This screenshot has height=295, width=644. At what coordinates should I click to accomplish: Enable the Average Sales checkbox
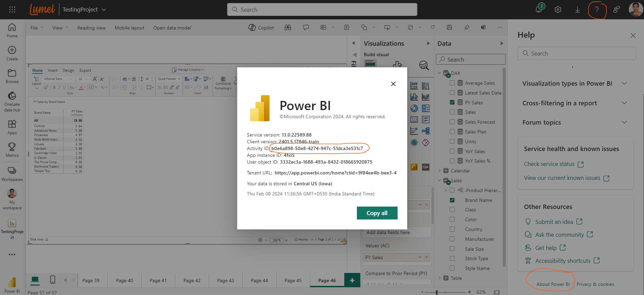452,83
